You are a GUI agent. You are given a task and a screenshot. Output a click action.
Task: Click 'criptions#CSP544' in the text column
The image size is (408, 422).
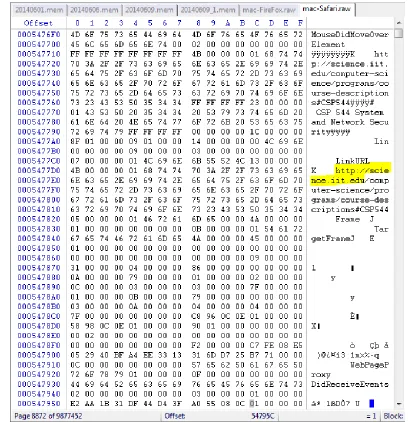350,210
